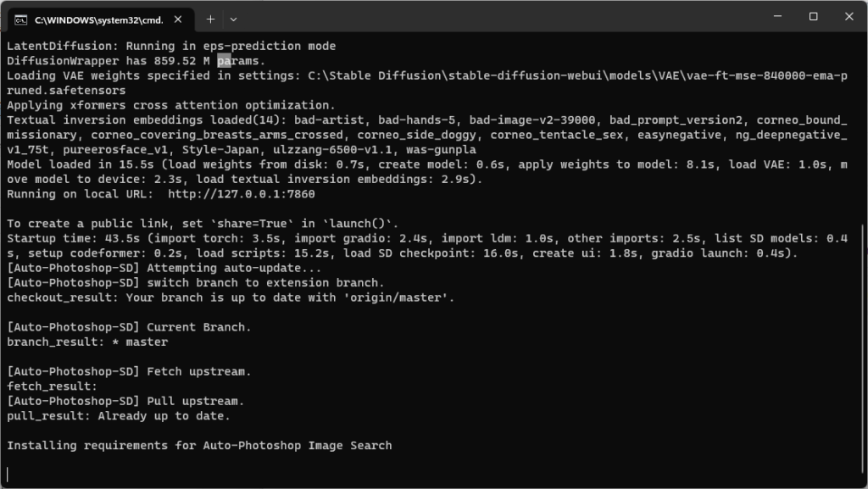Click 'Installing requirements for Auto-Photoshop Image Search' line
This screenshot has width=868, height=489.
(x=199, y=445)
